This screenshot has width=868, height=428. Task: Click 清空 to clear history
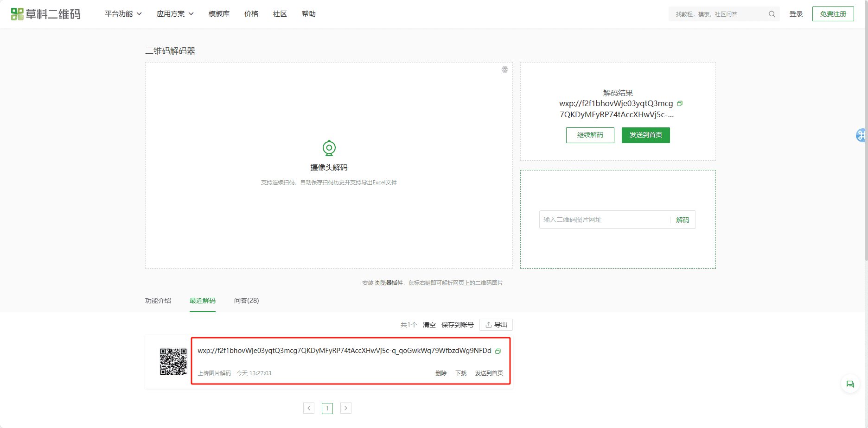[429, 325]
